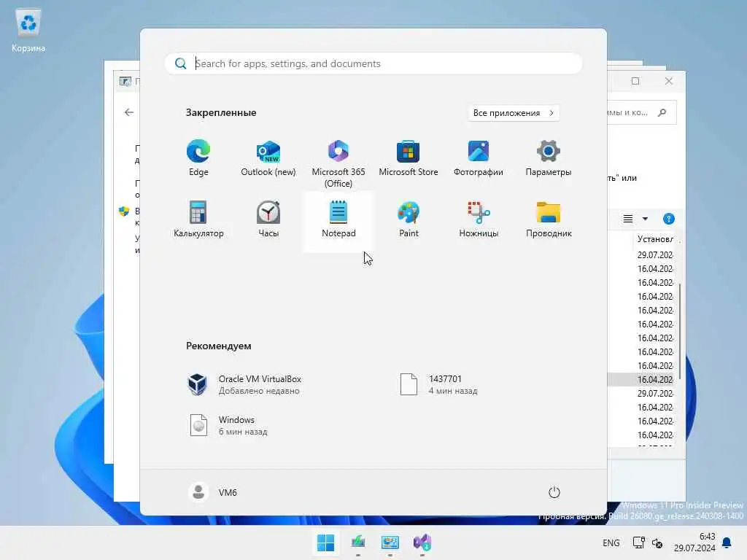Close the background window

669,81
